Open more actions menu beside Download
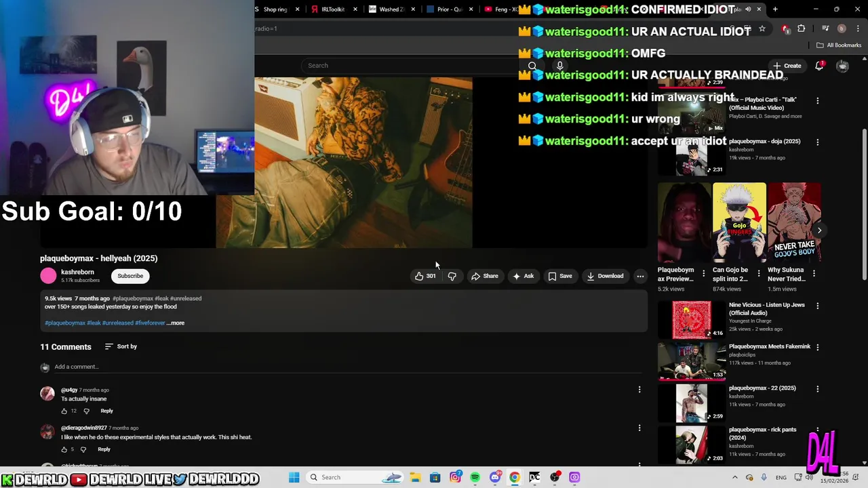This screenshot has height=488, width=868. (640, 276)
